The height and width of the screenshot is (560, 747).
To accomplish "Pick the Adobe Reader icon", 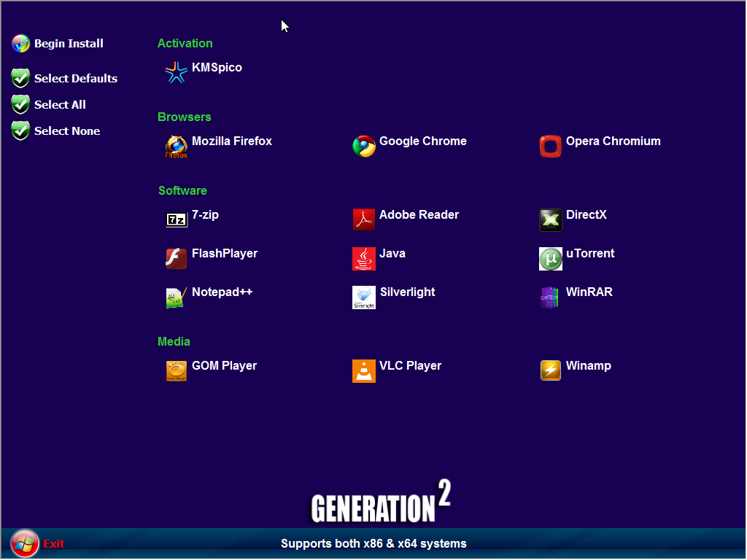I will coord(364,220).
